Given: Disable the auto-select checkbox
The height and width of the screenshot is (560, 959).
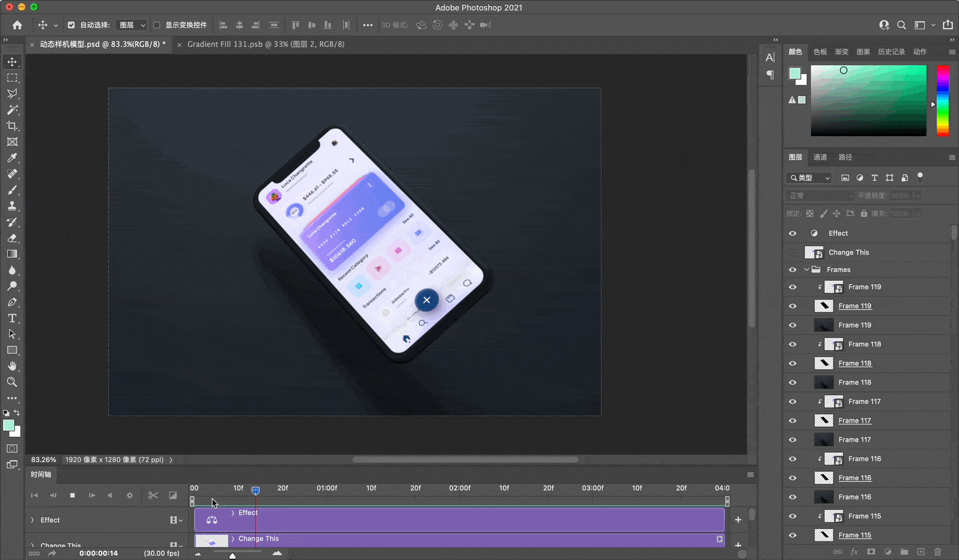Looking at the screenshot, I should click(x=71, y=25).
